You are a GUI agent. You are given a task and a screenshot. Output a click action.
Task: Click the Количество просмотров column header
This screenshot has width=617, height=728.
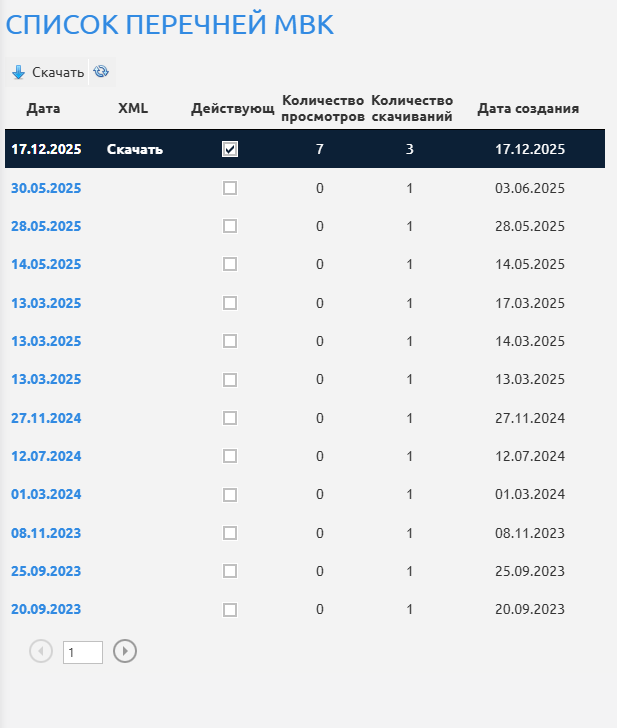click(x=323, y=108)
